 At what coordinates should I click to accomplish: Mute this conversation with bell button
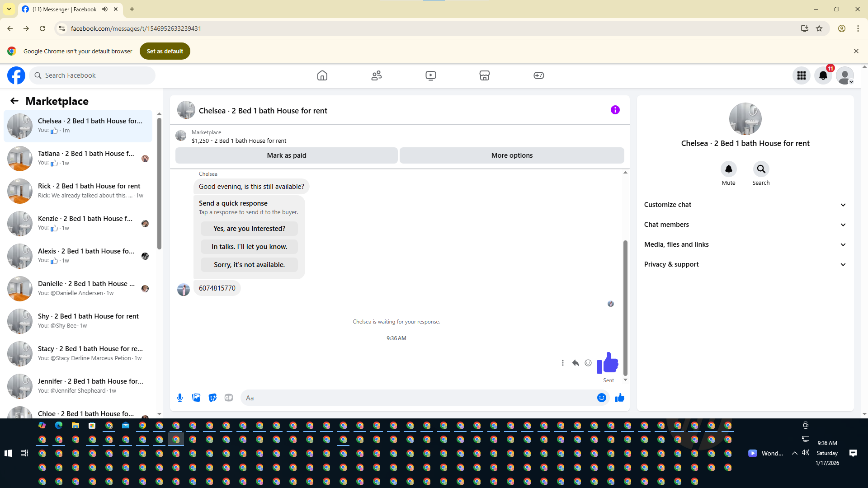point(728,169)
